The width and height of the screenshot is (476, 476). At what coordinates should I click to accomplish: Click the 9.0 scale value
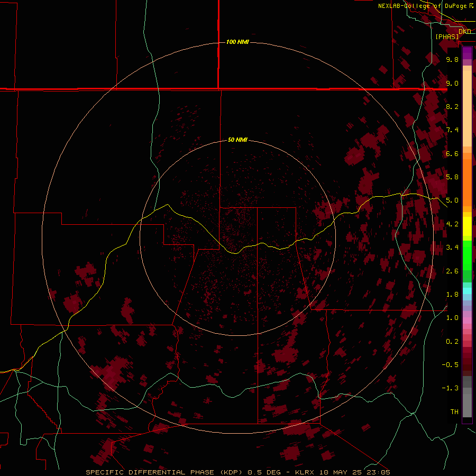pyautogui.click(x=452, y=83)
